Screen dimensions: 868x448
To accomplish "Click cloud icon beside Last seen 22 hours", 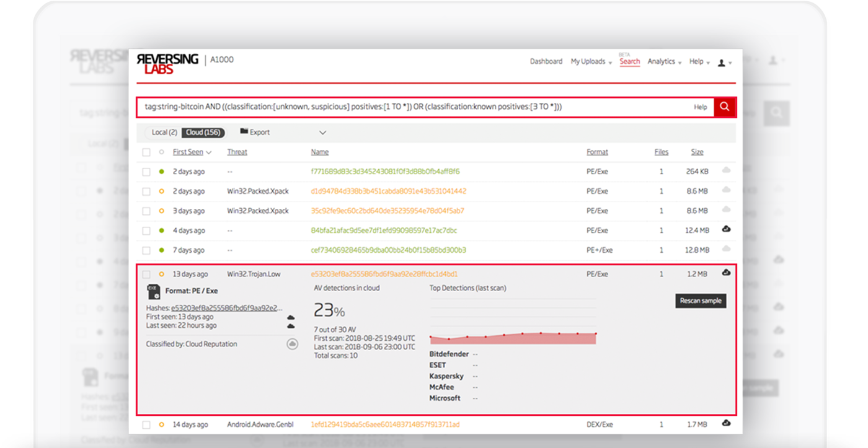I will click(x=291, y=326).
